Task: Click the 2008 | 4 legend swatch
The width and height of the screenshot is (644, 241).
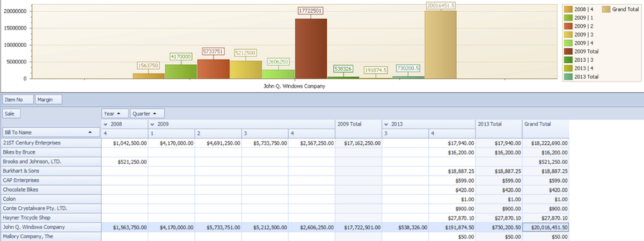Action: click(x=569, y=10)
